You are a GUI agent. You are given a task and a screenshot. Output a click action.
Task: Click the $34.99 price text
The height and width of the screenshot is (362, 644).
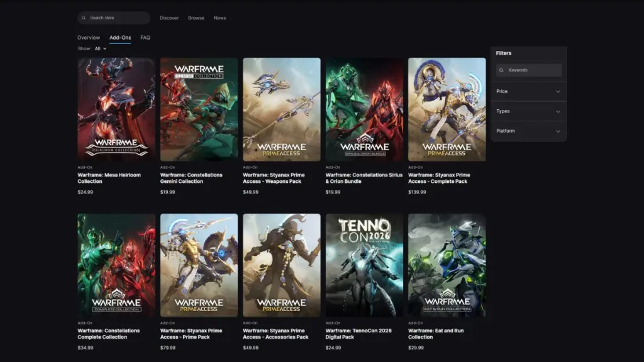[86, 348]
